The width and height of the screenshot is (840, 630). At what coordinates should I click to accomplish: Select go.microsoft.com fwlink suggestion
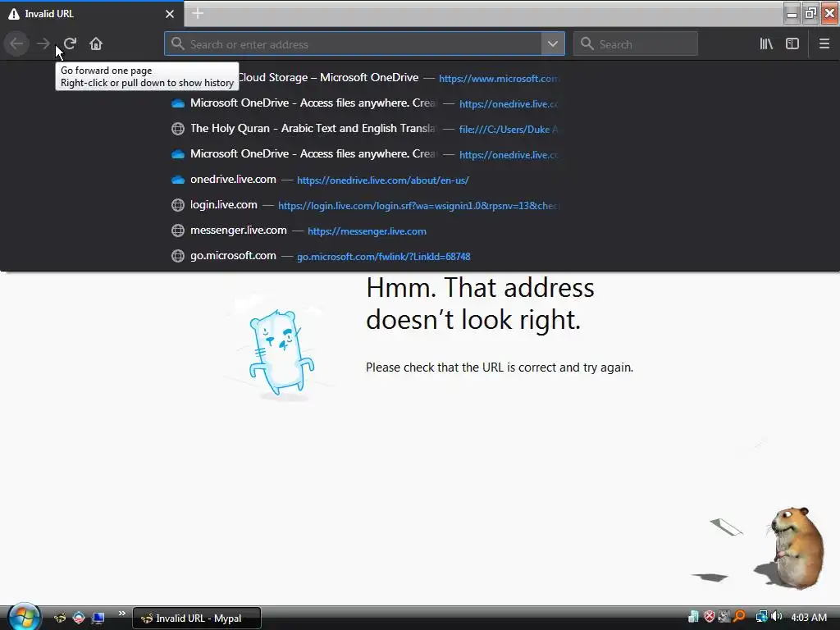click(364, 256)
